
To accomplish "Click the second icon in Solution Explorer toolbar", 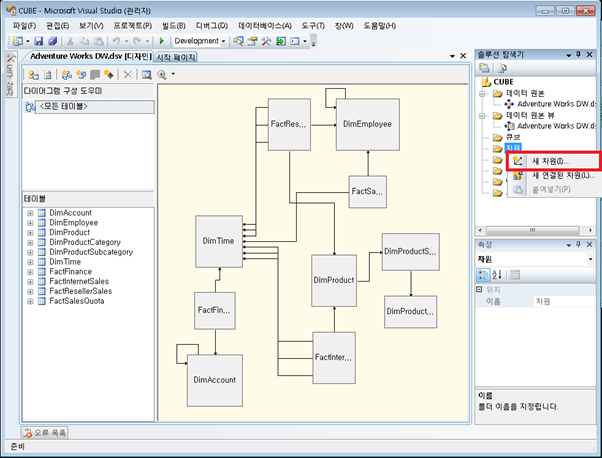I will 502,68.
